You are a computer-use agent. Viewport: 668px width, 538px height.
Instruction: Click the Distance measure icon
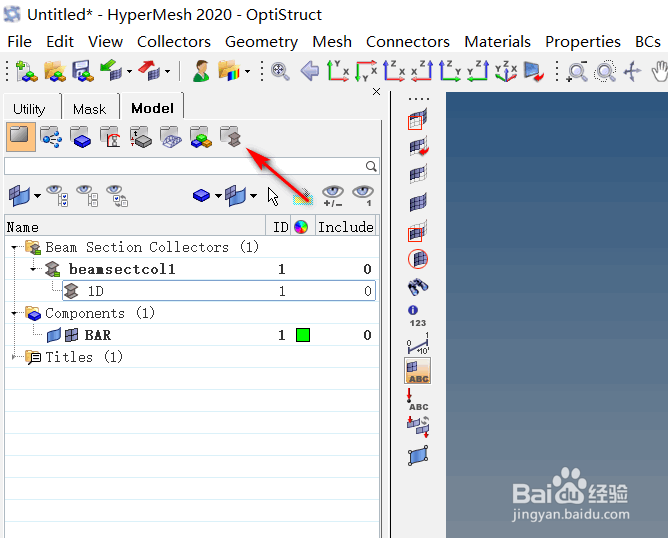418,343
